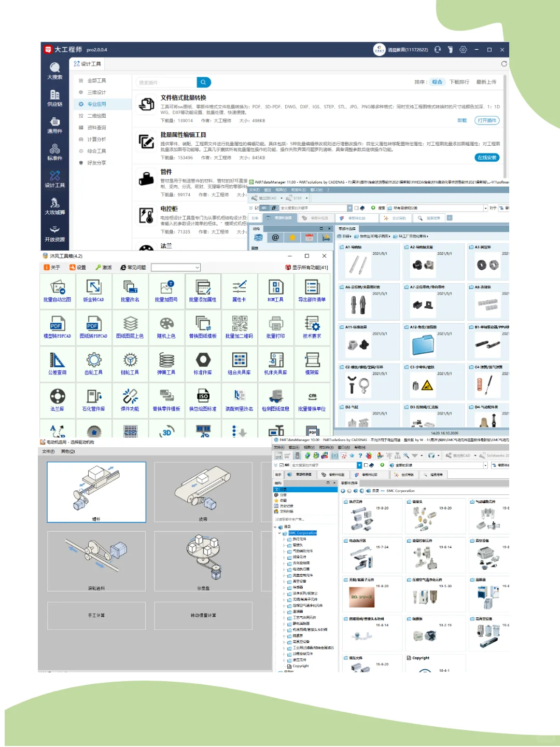This screenshot has width=560, height=747.
Task: Launch 批量加二维码 in 沐风工具箱
Action: coord(239,328)
